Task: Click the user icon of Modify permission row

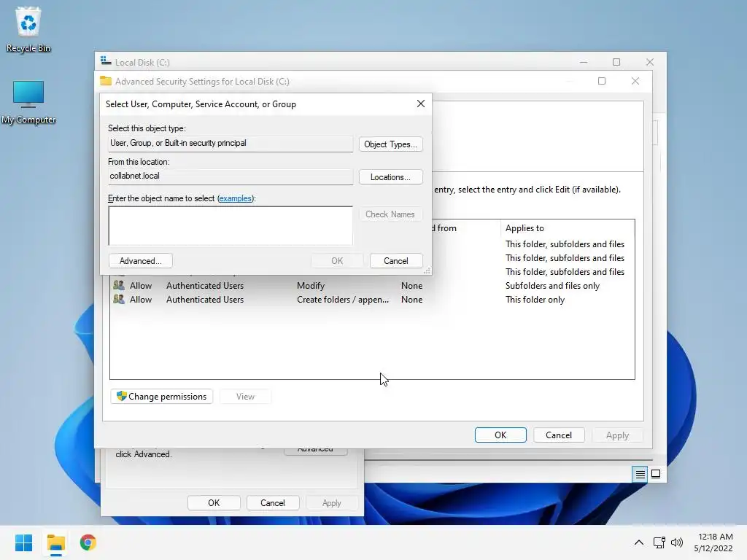Action: pos(119,285)
